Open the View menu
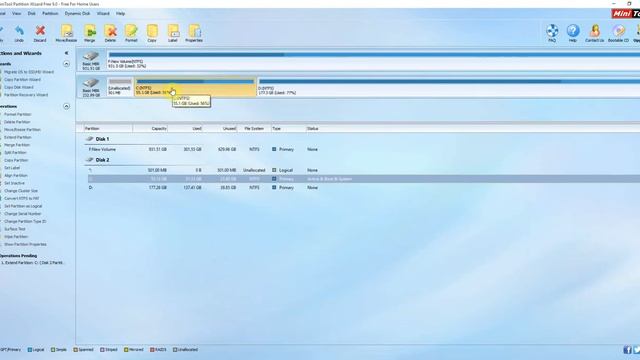This screenshot has height=360, width=640. tap(16, 13)
